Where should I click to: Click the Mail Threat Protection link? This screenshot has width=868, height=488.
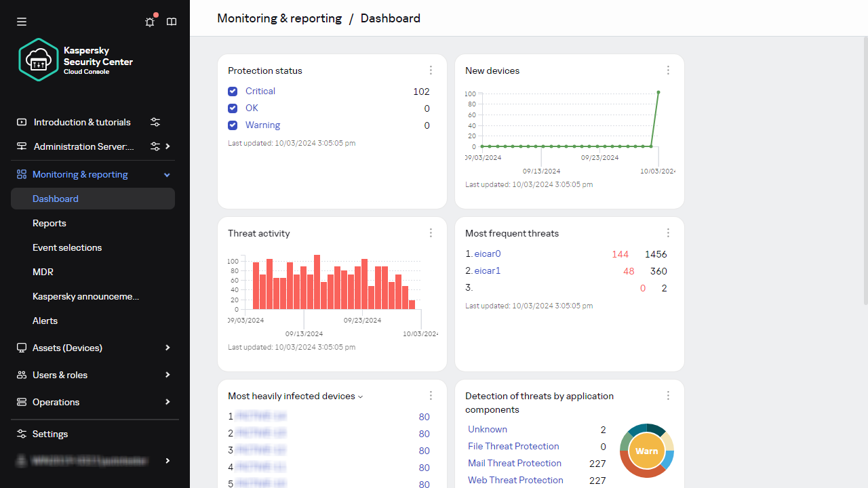pyautogui.click(x=514, y=463)
